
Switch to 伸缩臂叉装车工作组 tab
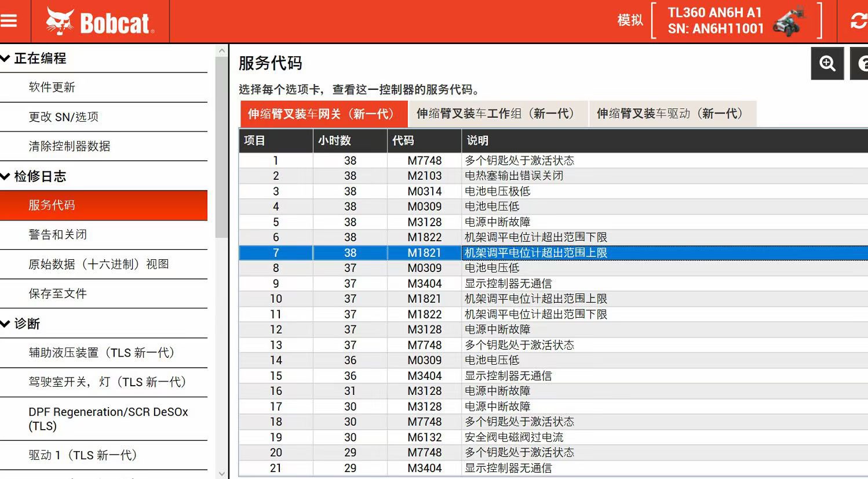(x=497, y=114)
